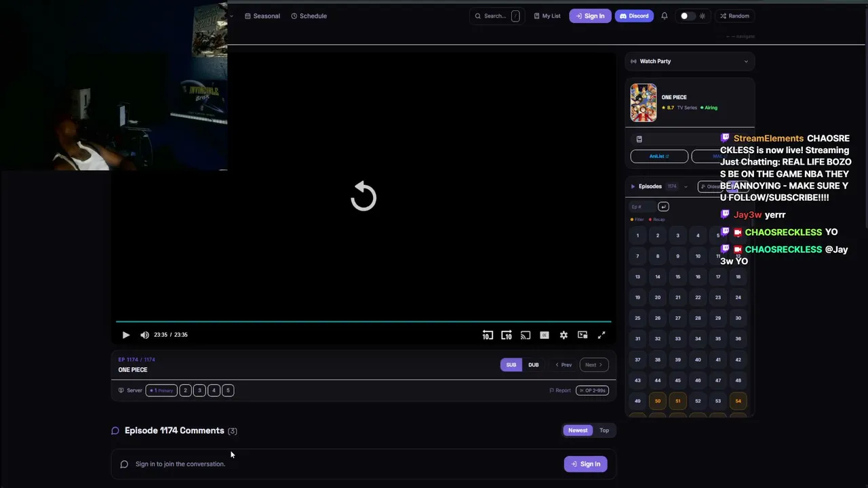Screen dimensions: 868x488
Task: Open notifications bell
Action: point(665,16)
